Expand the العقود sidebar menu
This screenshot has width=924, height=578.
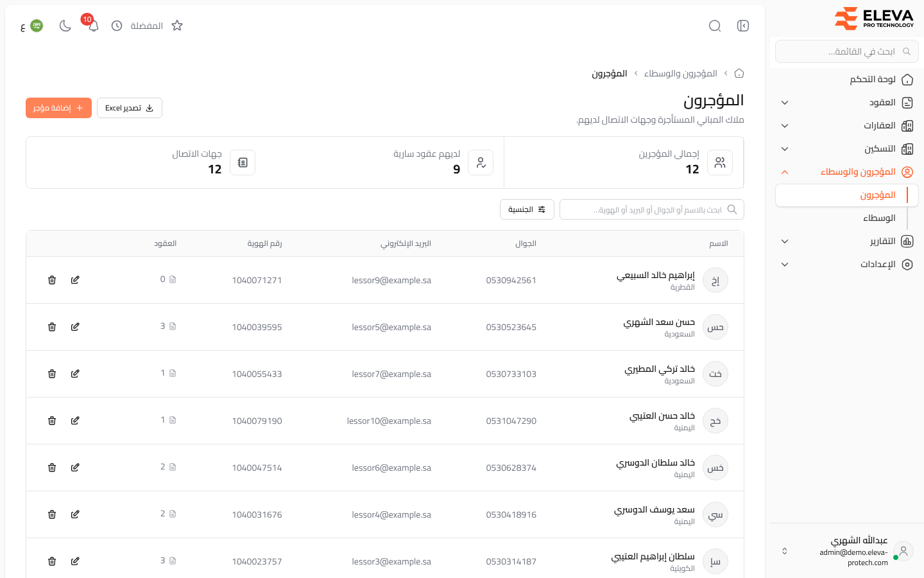coord(847,103)
